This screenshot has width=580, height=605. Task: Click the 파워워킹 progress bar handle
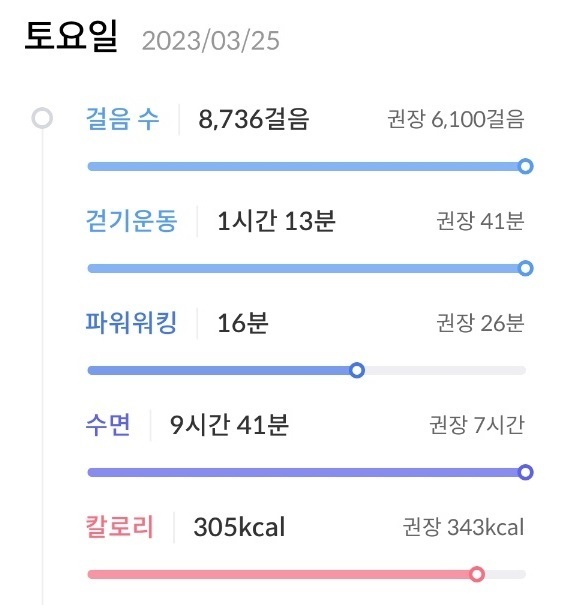pyautogui.click(x=357, y=370)
